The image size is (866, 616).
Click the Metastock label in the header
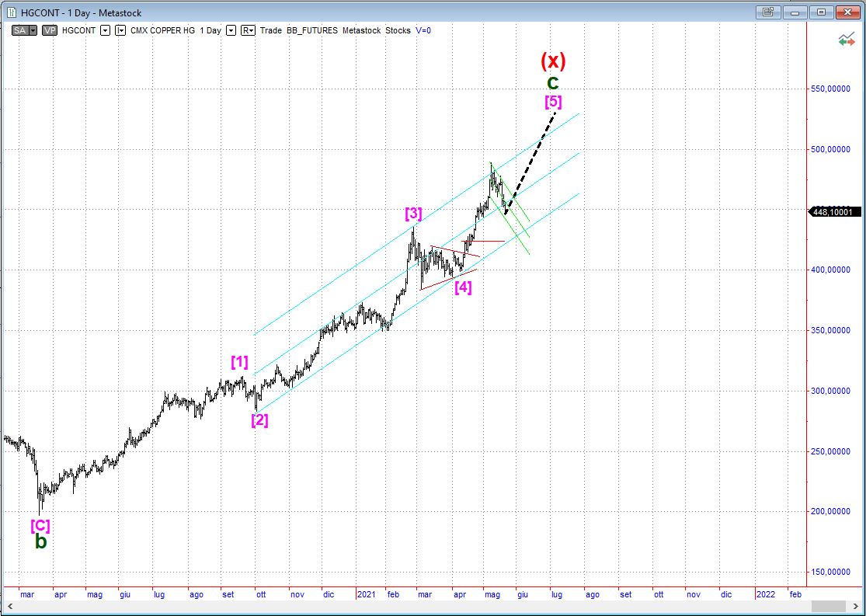(361, 31)
